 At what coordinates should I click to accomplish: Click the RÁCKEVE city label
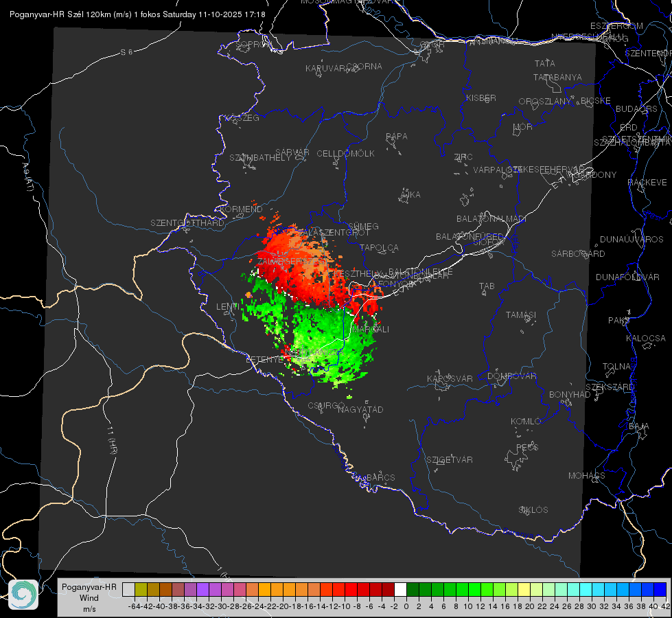[647, 183]
